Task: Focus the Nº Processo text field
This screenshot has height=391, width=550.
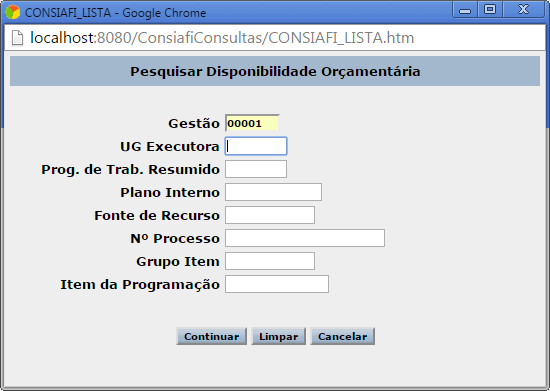Action: click(305, 238)
